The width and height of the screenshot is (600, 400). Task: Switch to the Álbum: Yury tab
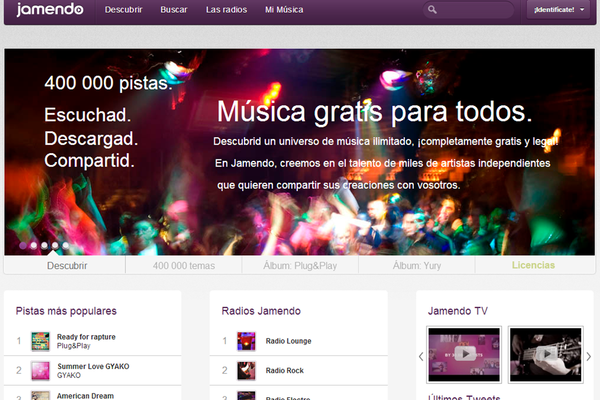417,265
